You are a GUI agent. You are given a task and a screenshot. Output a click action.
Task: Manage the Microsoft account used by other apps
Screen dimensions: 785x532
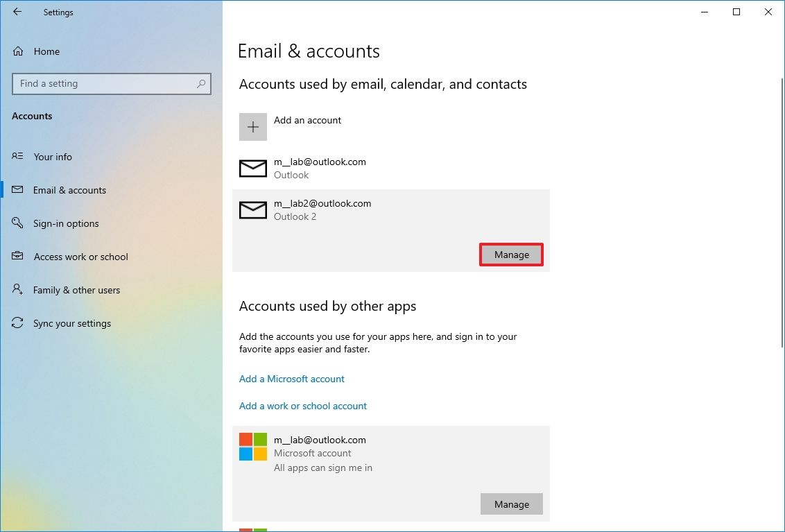511,504
